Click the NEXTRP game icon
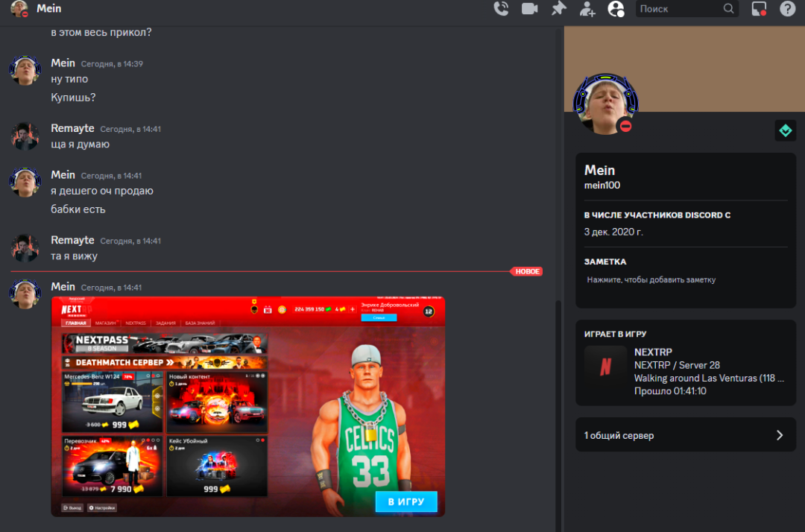This screenshot has height=532, width=805. tap(606, 367)
